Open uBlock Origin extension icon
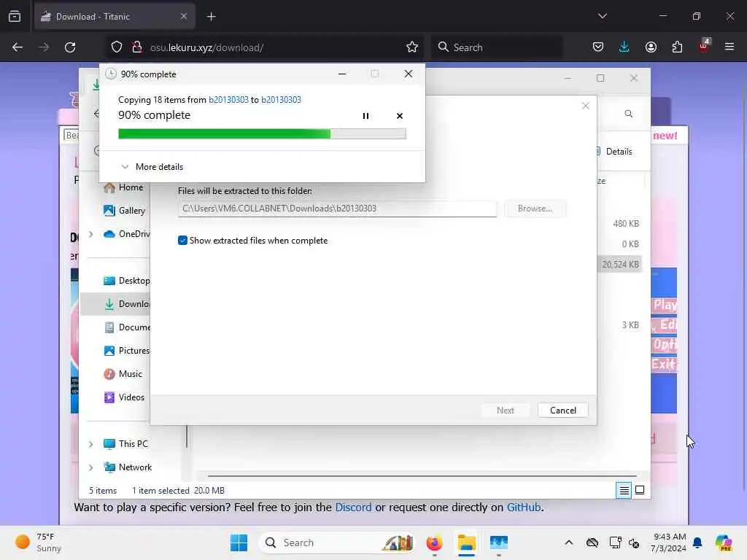This screenshot has height=560, width=747. (x=704, y=46)
